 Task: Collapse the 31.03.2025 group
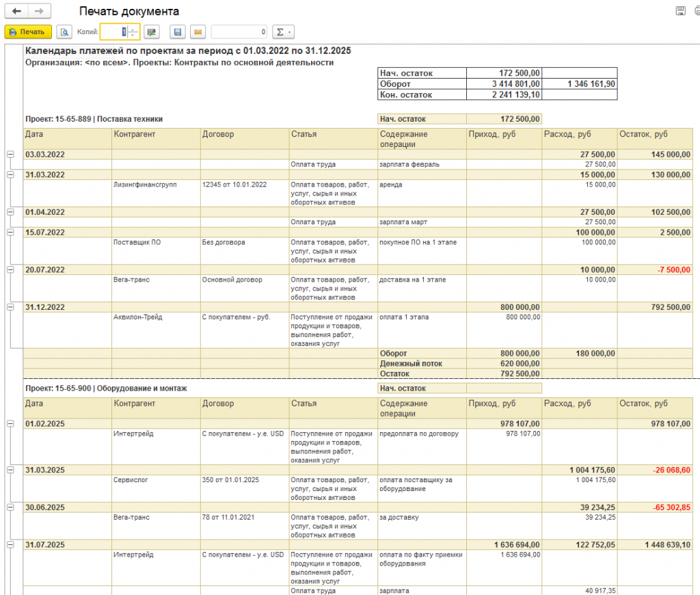coord(10,470)
